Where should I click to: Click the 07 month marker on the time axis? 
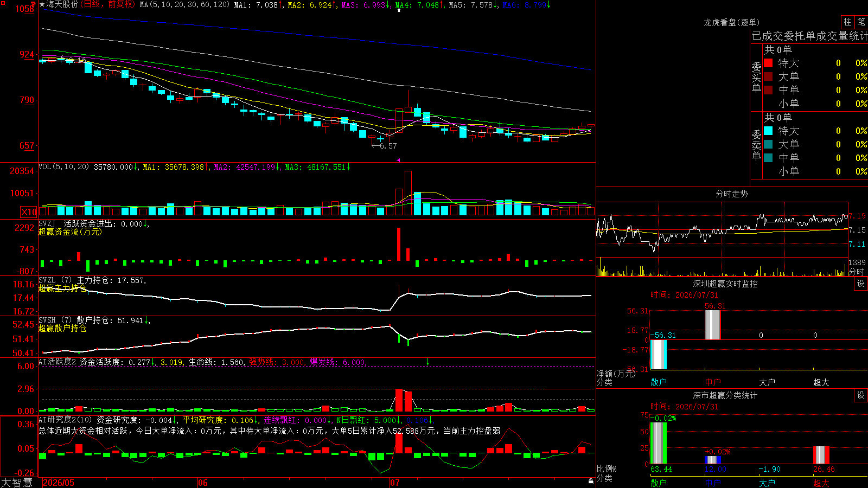point(394,483)
